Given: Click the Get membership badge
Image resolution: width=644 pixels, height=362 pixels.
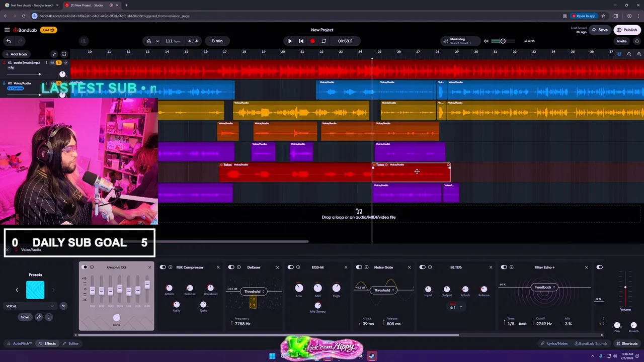Looking at the screenshot, I should (x=48, y=30).
